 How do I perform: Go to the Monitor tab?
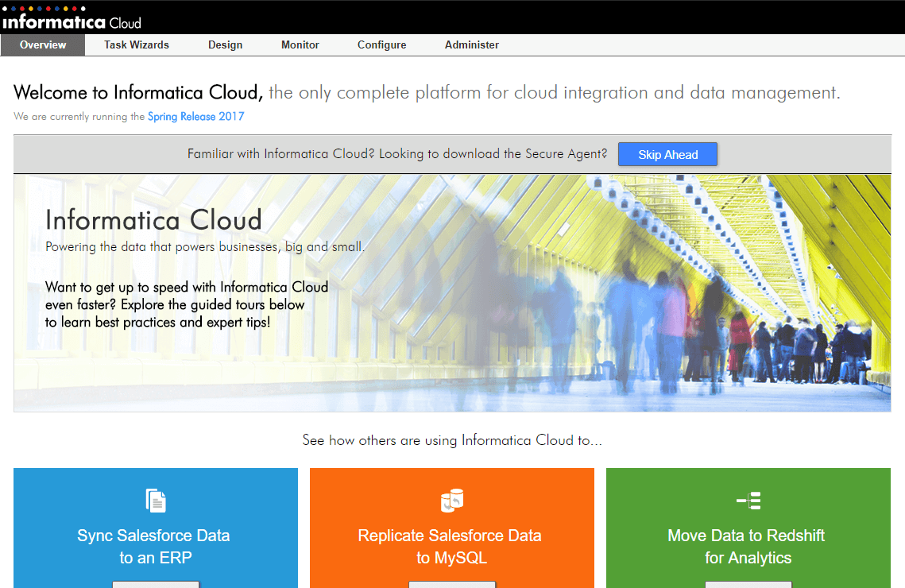click(x=300, y=45)
